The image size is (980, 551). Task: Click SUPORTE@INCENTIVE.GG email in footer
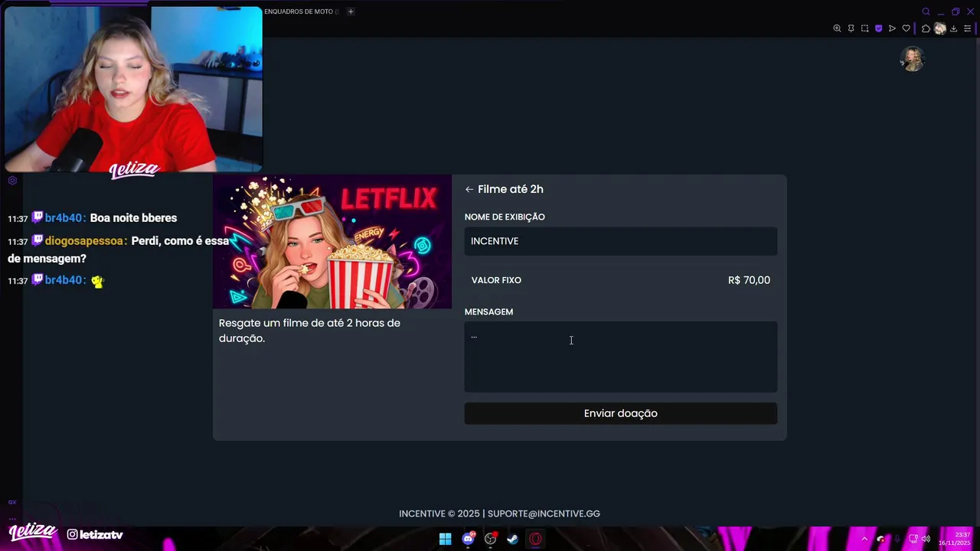544,514
